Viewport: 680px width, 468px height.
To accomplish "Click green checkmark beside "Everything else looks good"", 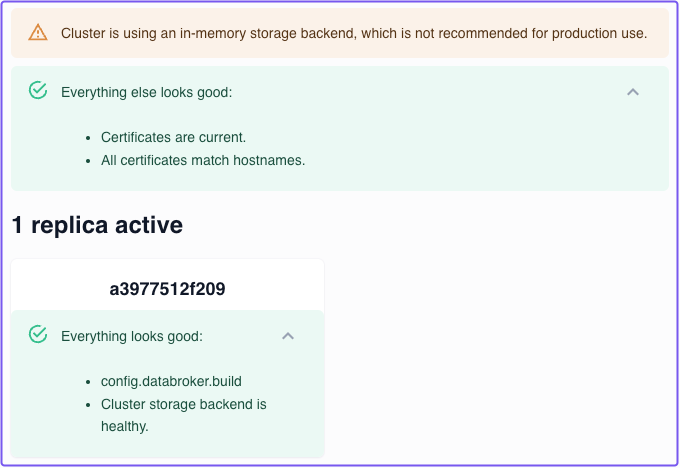I will (x=38, y=91).
